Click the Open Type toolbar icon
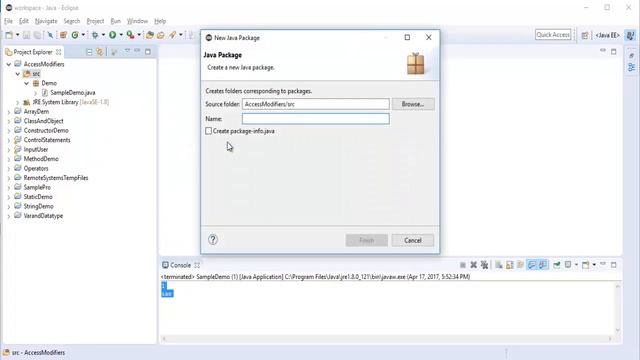 coord(150,35)
